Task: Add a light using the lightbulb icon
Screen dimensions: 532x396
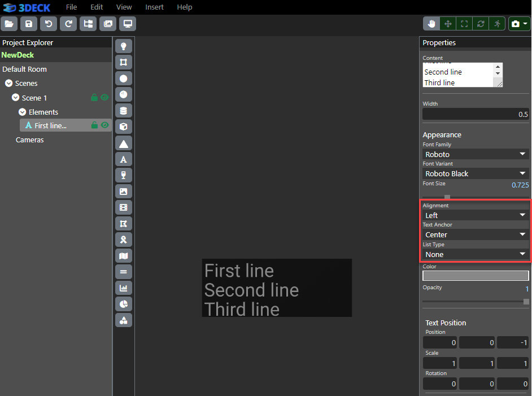Action: (x=123, y=46)
